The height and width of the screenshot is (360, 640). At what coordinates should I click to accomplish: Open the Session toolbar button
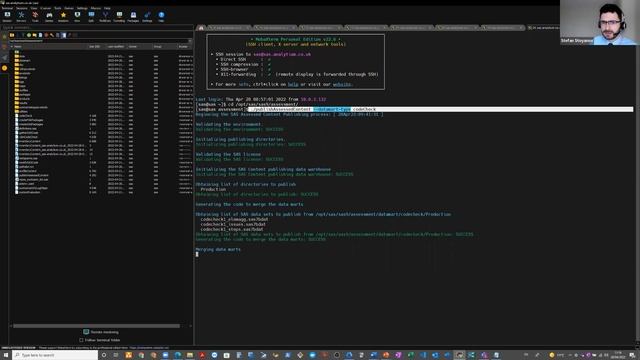point(7,16)
